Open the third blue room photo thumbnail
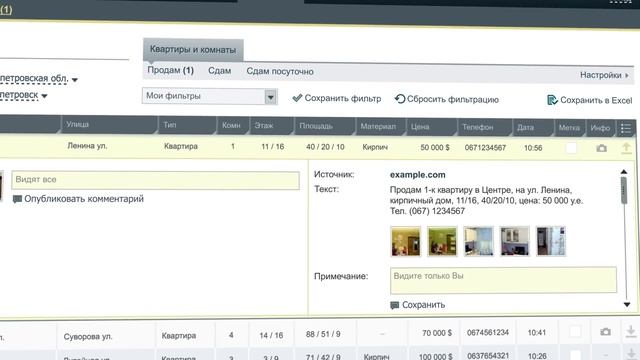This screenshot has height=360, width=640. [478, 241]
